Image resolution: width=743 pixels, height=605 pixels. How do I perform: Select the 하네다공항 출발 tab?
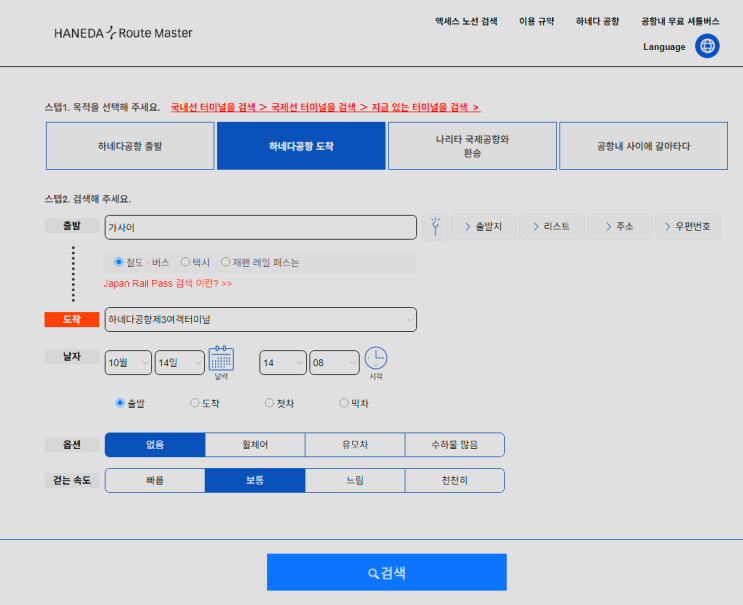pyautogui.click(x=130, y=146)
